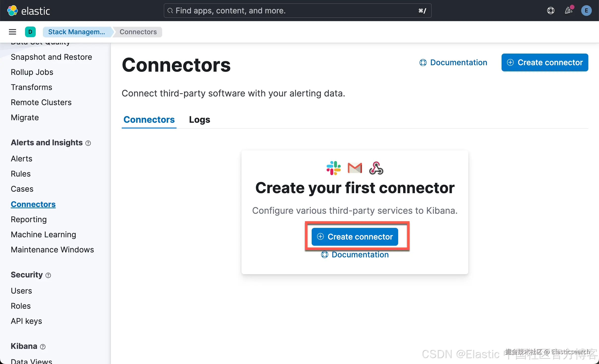Click the Elastic logo in header

pos(29,11)
